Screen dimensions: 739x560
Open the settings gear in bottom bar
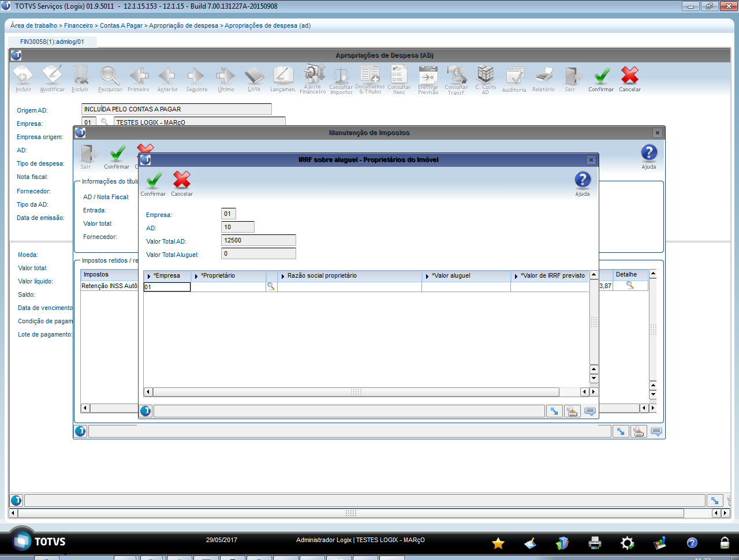click(x=628, y=543)
